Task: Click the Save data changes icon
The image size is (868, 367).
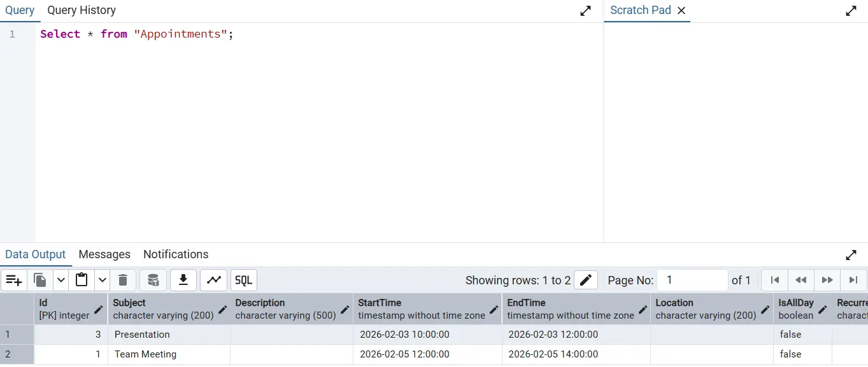Action: click(x=153, y=280)
